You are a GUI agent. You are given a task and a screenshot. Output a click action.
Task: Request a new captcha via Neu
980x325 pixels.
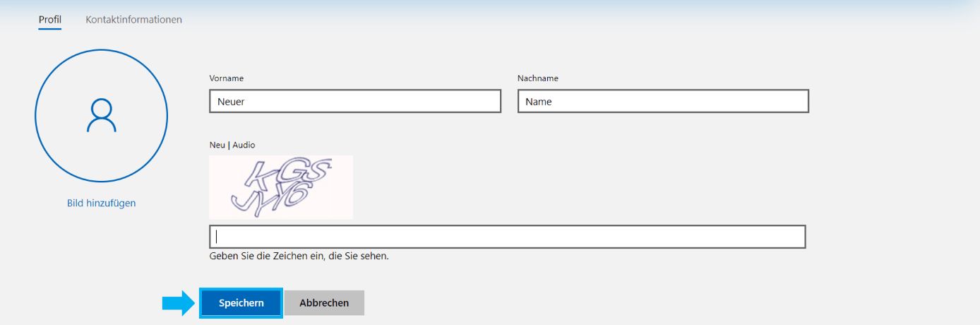pyautogui.click(x=217, y=145)
